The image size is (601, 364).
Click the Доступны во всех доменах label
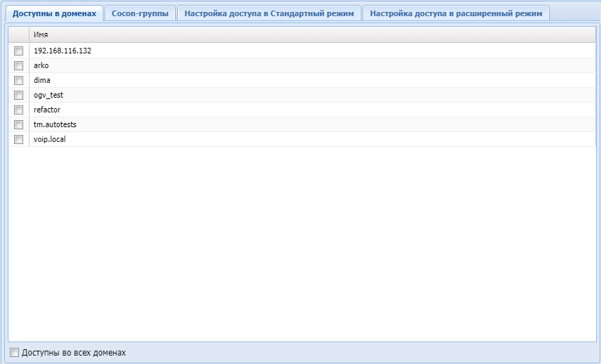(74, 353)
